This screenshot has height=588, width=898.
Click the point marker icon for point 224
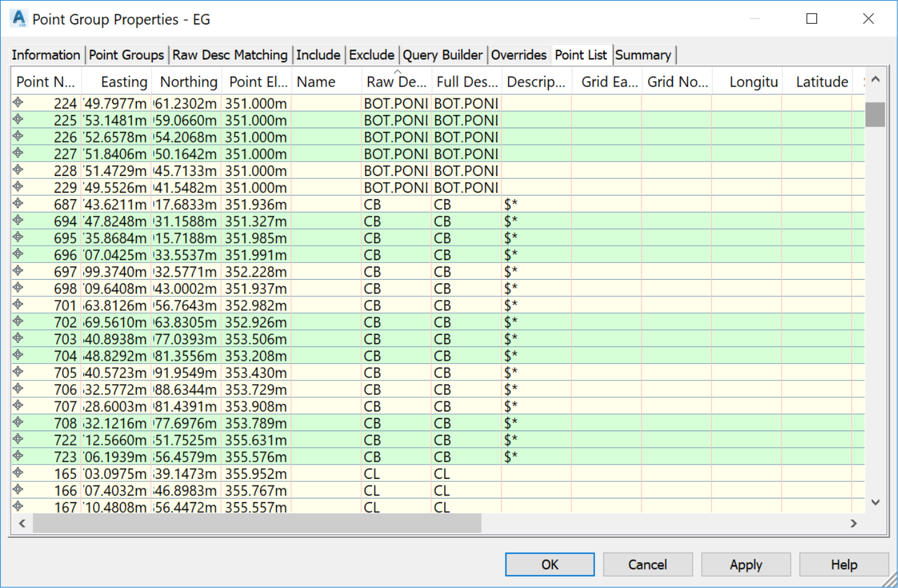point(18,103)
